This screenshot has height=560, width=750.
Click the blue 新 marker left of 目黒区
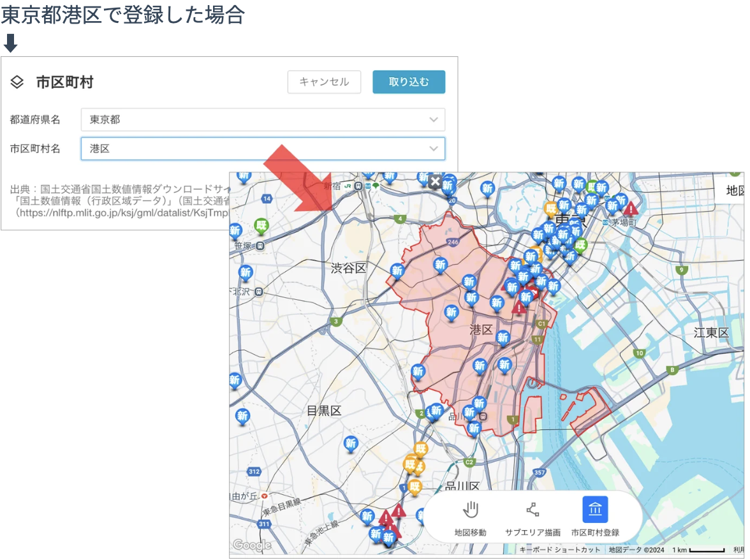[242, 416]
